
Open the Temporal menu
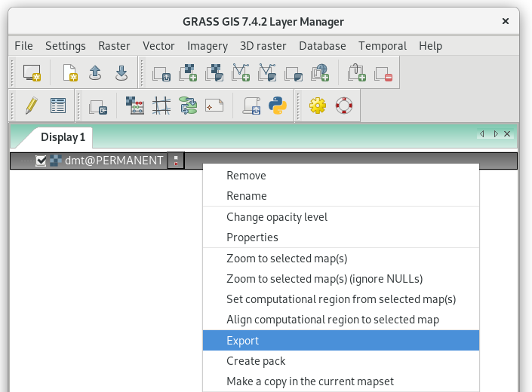click(383, 46)
